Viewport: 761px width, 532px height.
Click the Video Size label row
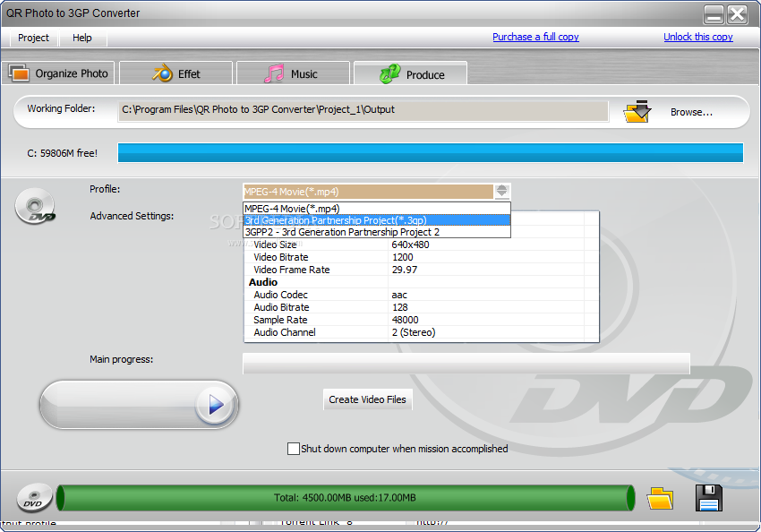pos(275,245)
